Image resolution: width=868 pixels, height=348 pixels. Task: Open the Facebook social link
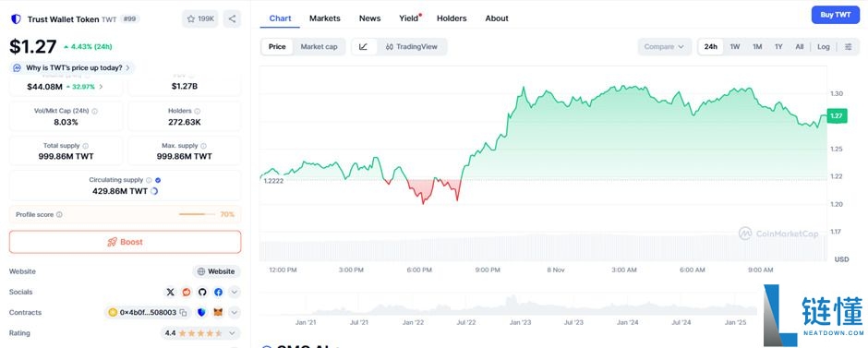218,292
